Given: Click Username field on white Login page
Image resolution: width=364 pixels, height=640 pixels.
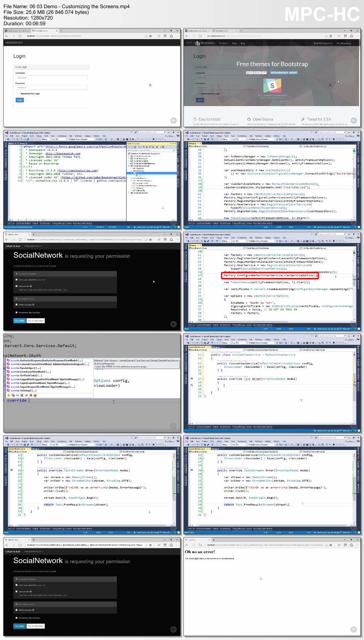Looking at the screenshot, I should [52, 77].
